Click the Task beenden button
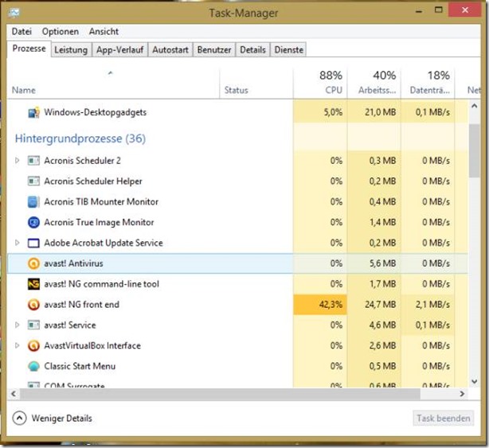Image resolution: width=489 pixels, height=448 pixels. point(443,418)
